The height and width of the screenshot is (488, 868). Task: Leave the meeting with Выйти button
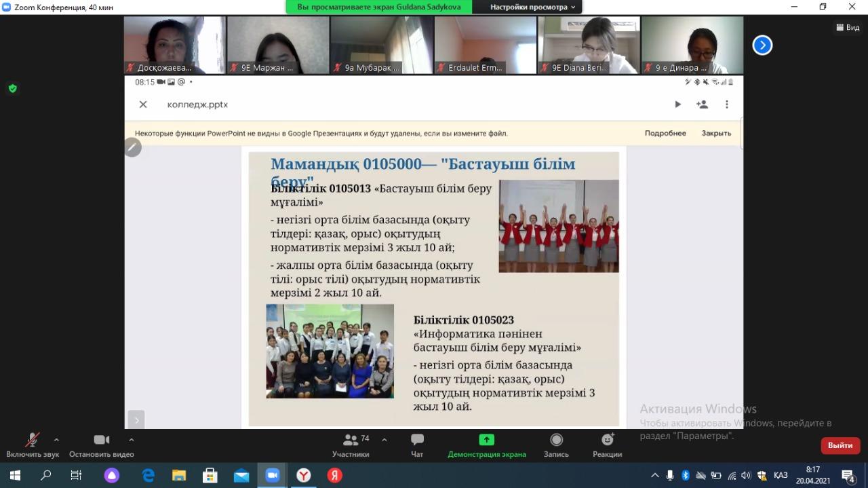tap(840, 445)
